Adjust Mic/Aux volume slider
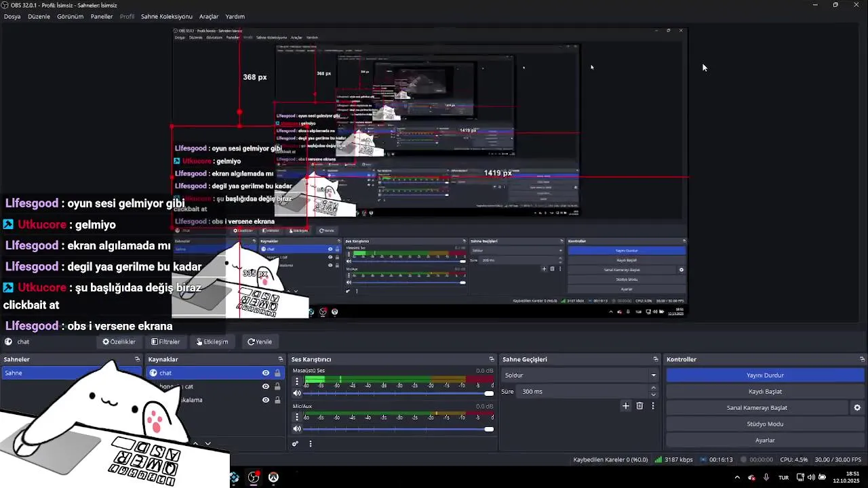 point(399,428)
